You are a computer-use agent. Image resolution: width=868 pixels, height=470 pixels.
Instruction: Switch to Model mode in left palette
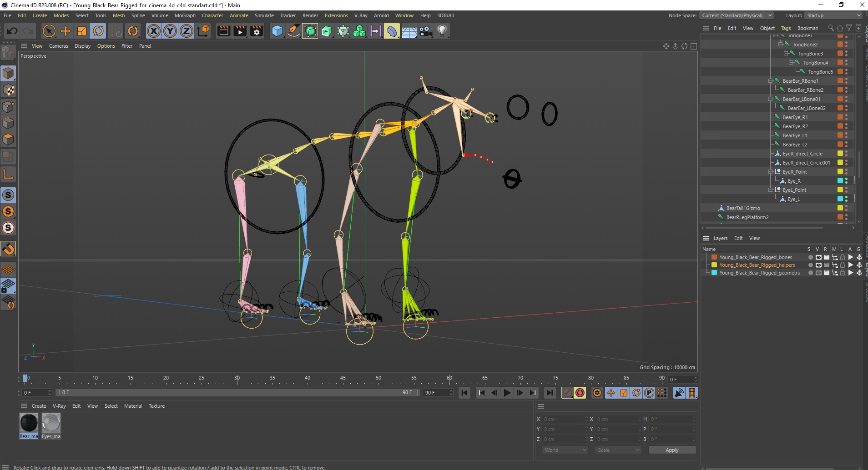point(8,73)
